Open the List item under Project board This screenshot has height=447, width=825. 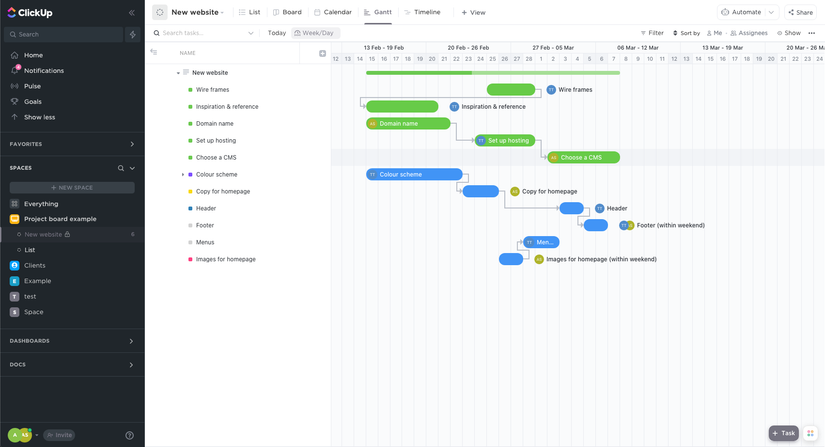[29, 250]
